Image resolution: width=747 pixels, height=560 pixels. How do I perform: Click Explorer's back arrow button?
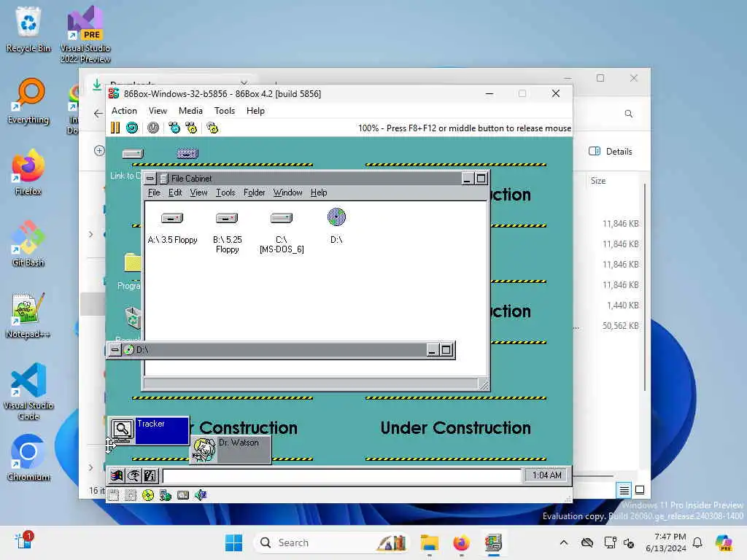tap(98, 113)
